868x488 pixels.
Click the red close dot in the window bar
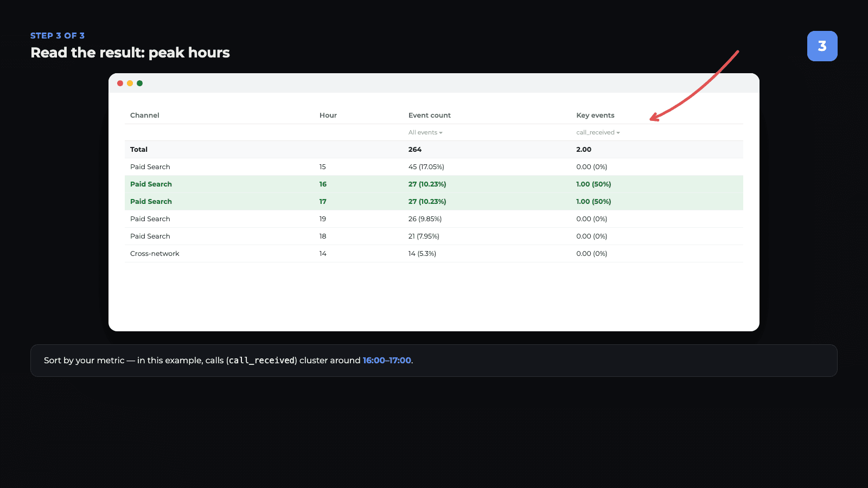(x=120, y=83)
